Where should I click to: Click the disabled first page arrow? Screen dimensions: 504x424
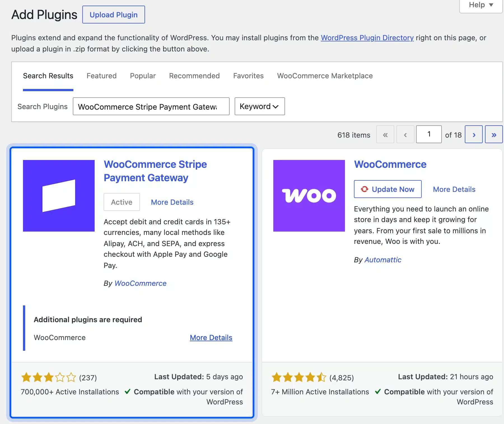click(x=385, y=135)
